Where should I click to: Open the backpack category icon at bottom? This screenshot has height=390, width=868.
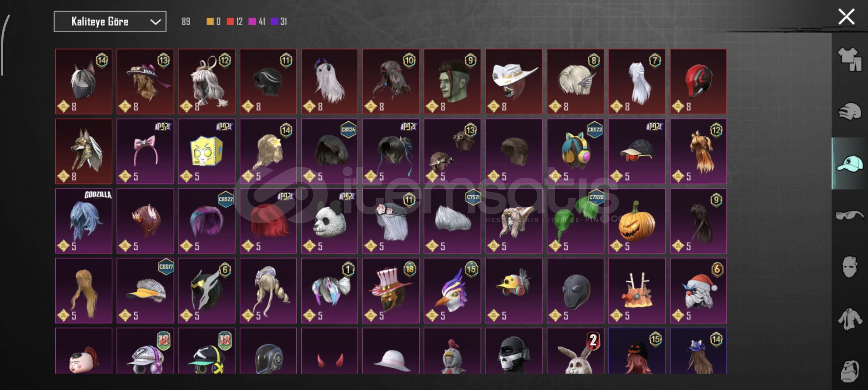(x=850, y=371)
